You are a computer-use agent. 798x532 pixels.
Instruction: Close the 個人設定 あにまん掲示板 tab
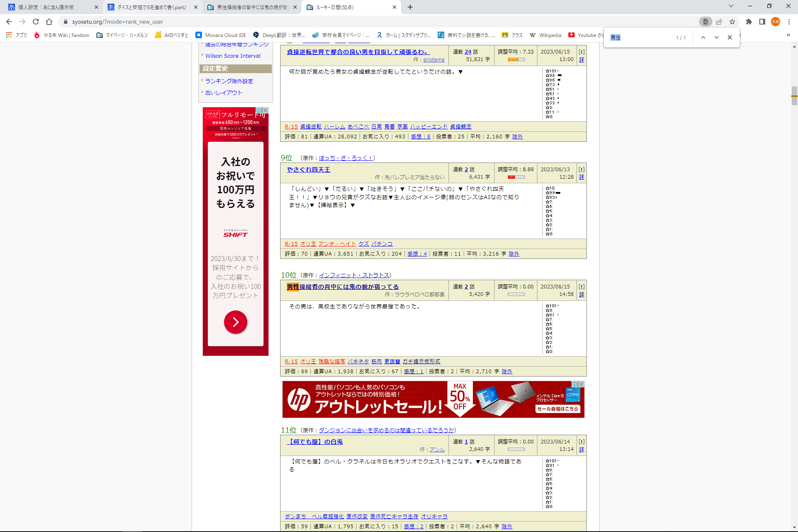coord(96,7)
